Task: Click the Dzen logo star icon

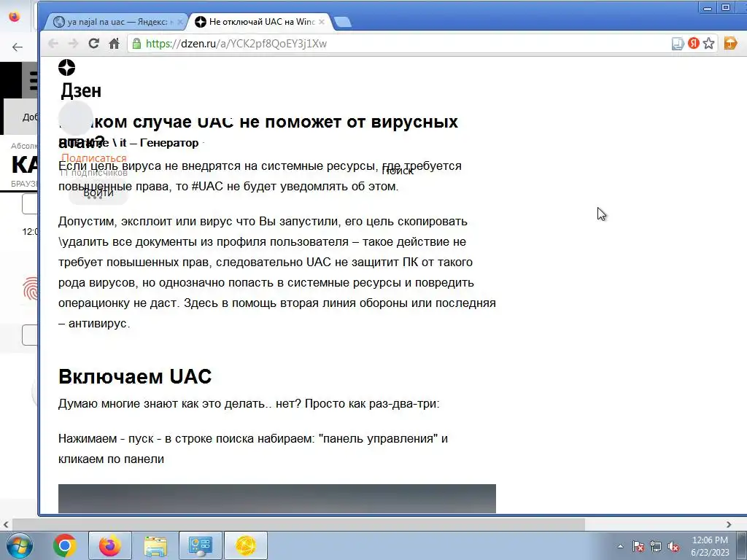Action: (66, 68)
